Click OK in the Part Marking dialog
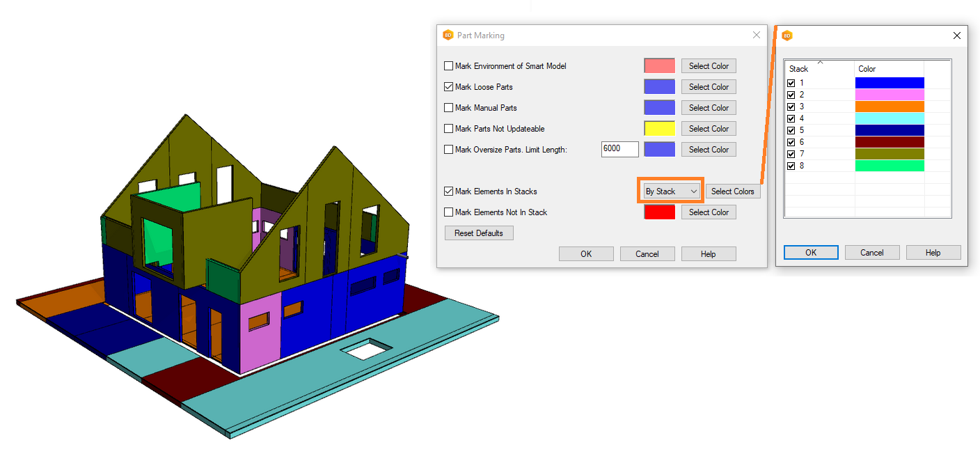The image size is (980, 454). click(586, 254)
